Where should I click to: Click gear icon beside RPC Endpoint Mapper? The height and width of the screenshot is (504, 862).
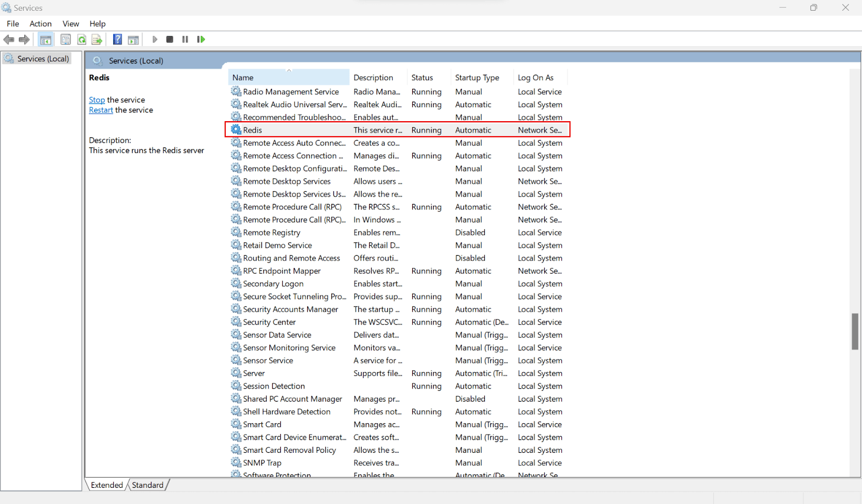tap(236, 271)
